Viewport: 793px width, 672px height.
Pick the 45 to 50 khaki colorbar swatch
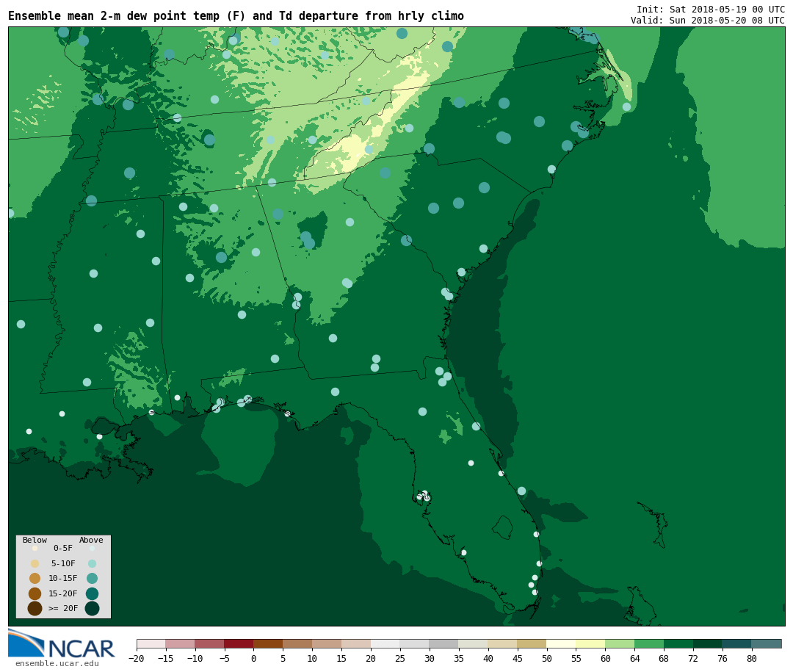point(532,643)
